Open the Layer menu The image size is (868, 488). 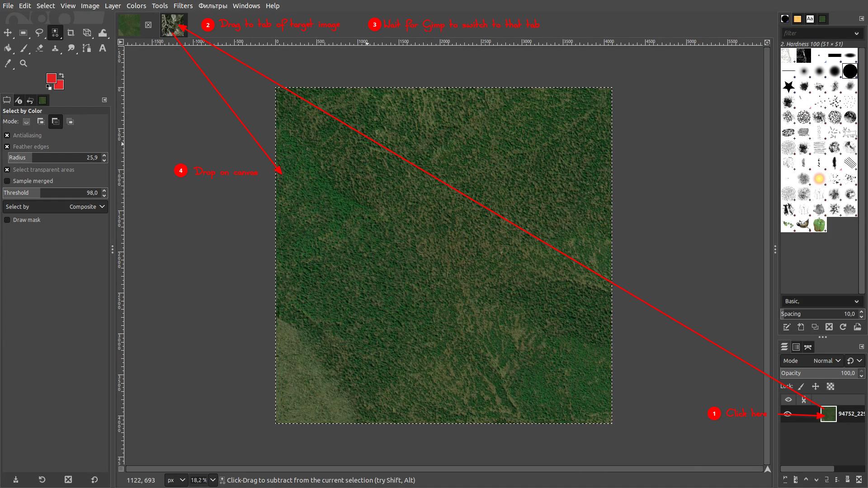113,6
